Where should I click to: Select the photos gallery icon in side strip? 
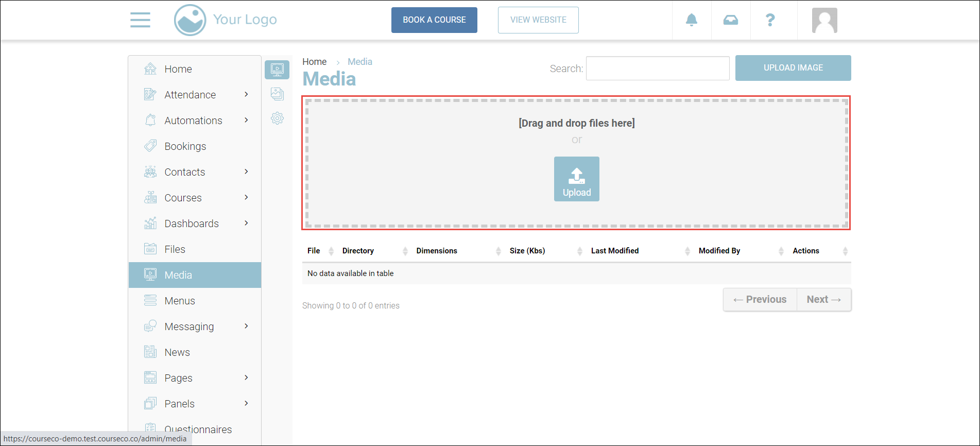(277, 94)
